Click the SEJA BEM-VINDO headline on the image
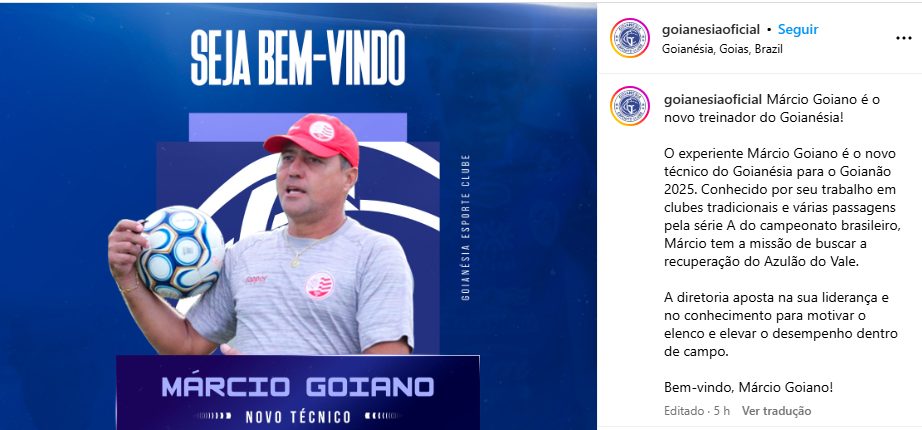This screenshot has height=430, width=922. [298, 58]
